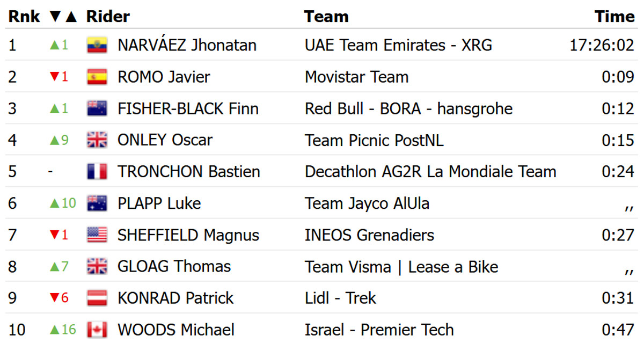Click the red down-6 indicator for Konrad
The image size is (644, 343).
58,298
